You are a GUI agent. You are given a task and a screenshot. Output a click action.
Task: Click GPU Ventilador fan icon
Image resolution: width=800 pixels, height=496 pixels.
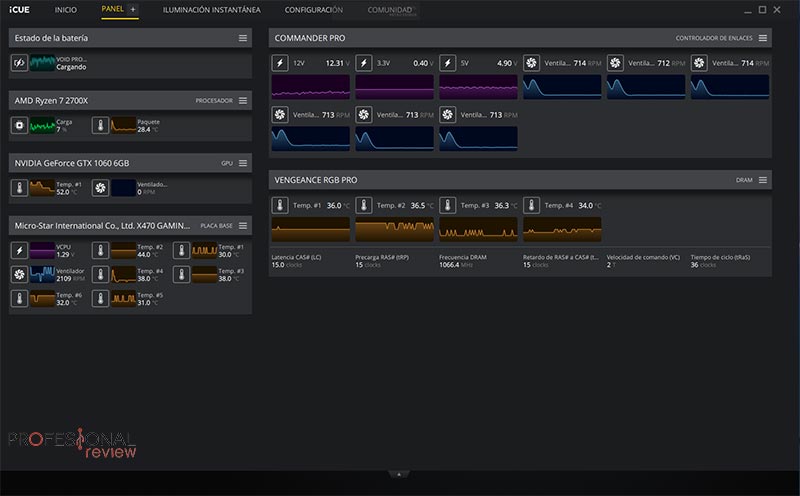point(101,188)
